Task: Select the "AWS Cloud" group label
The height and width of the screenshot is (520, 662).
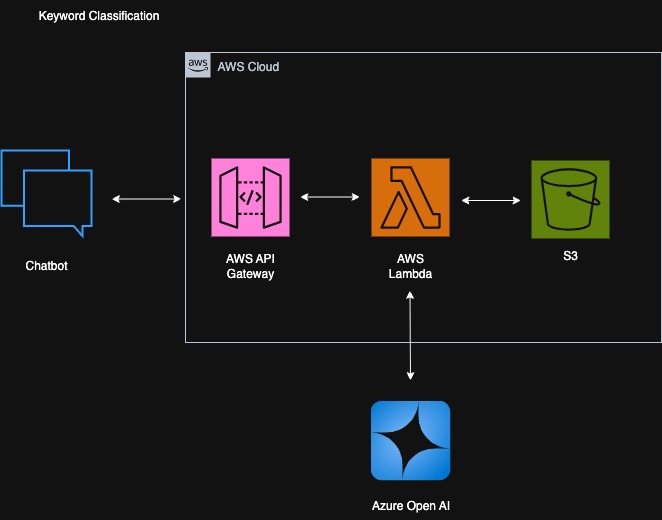Action: [x=248, y=67]
